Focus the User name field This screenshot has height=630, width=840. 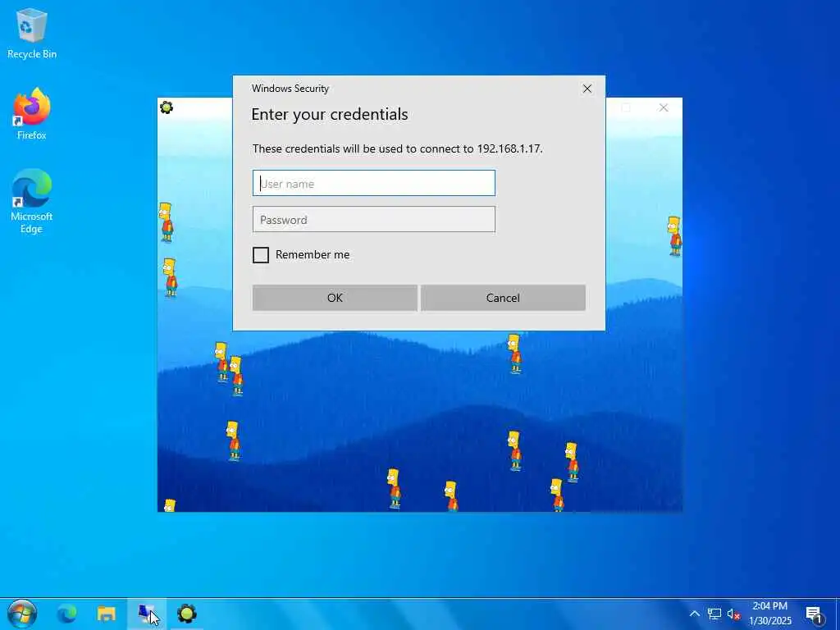pyautogui.click(x=374, y=183)
